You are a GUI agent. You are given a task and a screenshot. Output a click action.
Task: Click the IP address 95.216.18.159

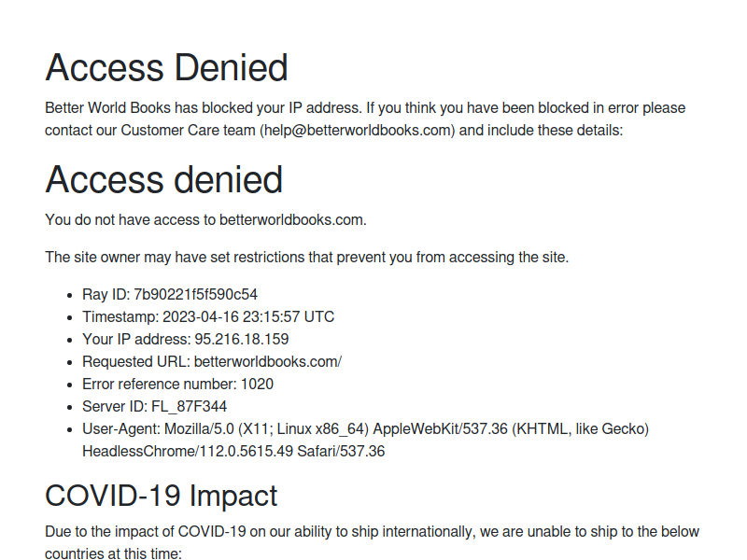[242, 339]
